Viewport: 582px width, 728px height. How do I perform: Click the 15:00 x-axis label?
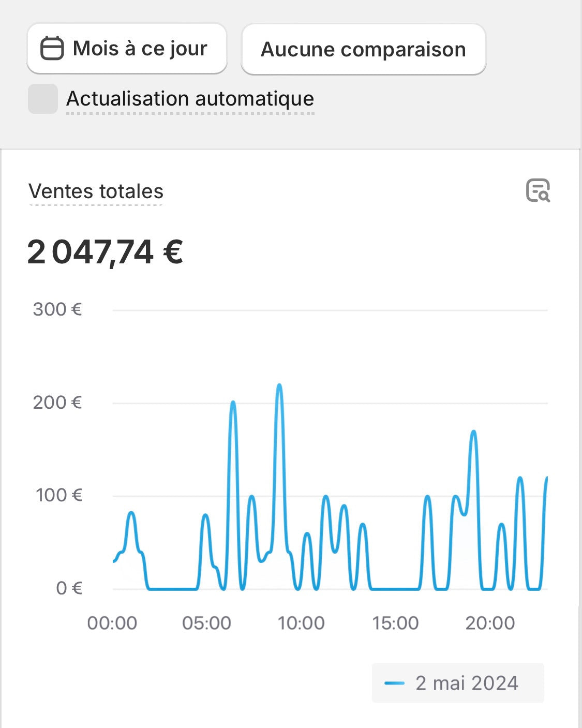(x=395, y=623)
